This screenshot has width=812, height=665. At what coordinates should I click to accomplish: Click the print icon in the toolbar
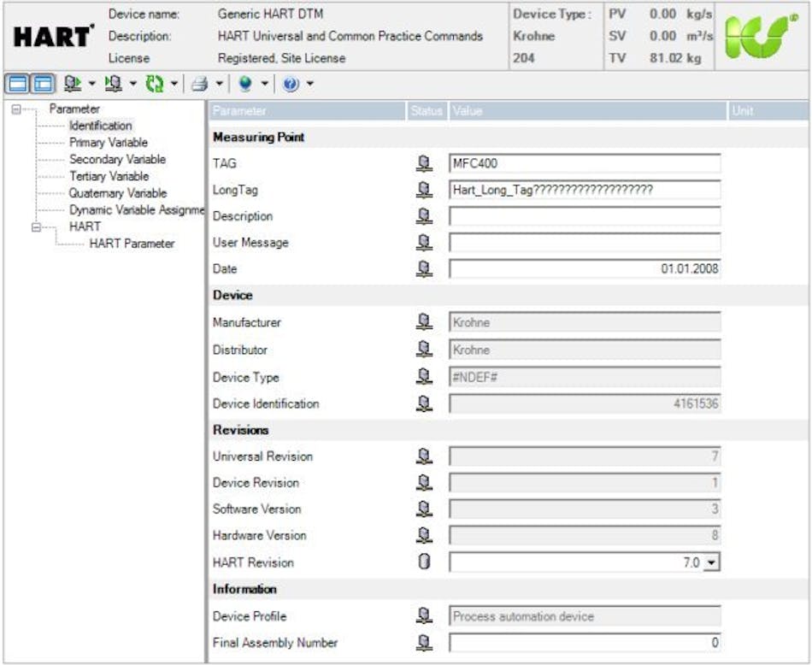(x=200, y=83)
